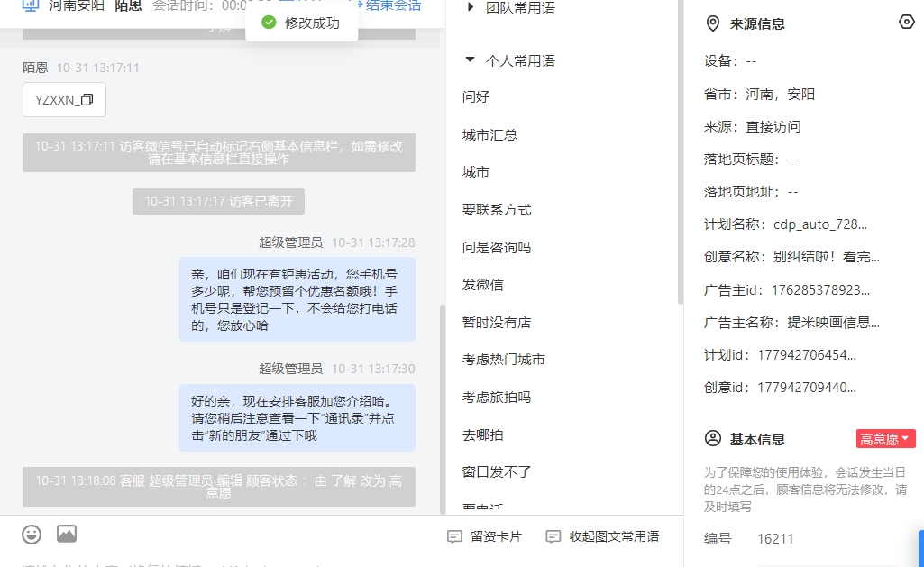Screen dimensions: 924x567
Task: Click the 计划id 177942706454... value
Action: point(807,355)
